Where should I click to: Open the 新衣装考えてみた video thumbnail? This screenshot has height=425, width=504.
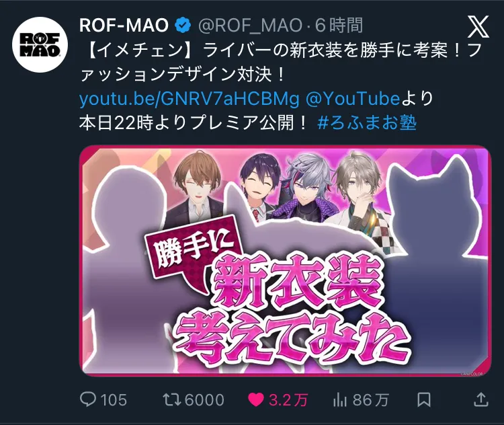tap(286, 261)
